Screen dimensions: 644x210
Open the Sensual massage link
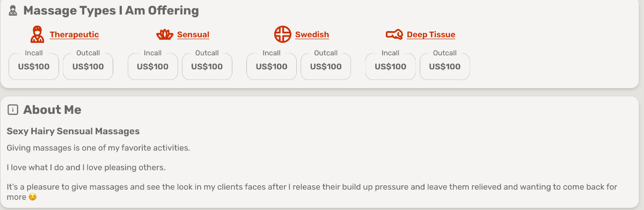click(193, 34)
